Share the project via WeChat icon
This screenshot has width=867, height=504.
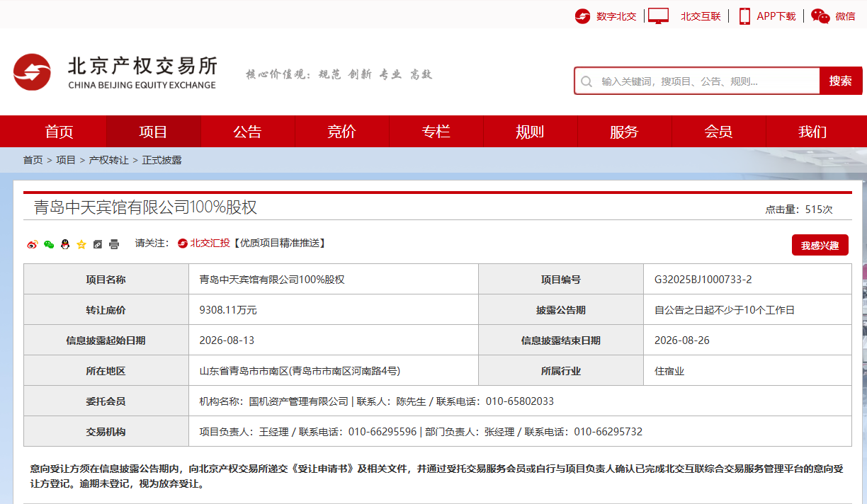49,244
